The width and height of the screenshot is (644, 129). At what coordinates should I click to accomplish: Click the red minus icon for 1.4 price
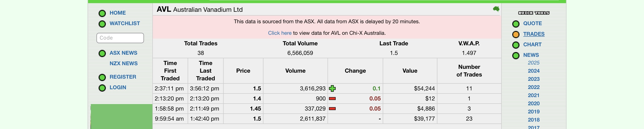coord(332,99)
